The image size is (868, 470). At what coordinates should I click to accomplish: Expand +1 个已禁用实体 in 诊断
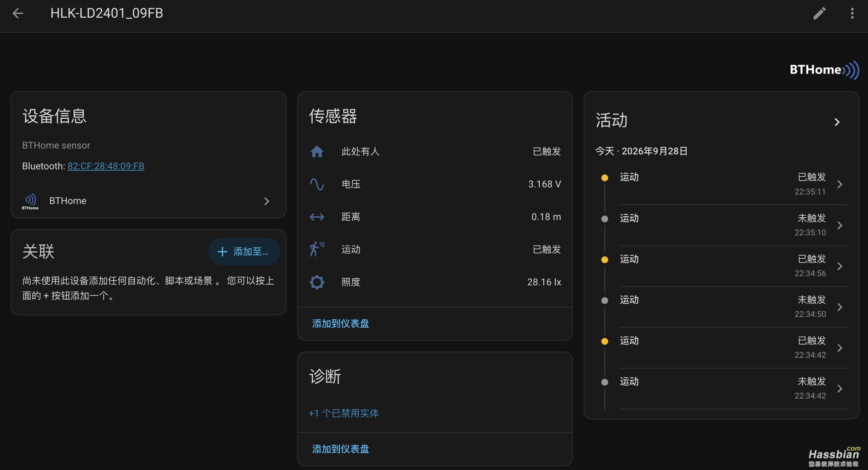(344, 413)
